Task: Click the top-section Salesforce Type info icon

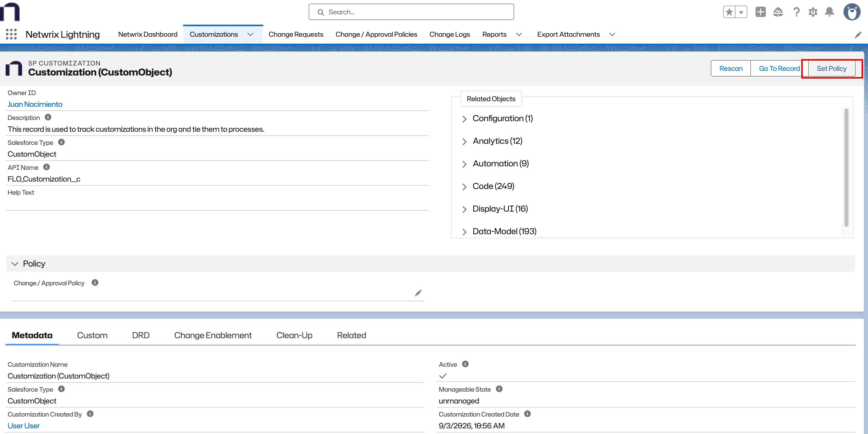Action: point(61,142)
